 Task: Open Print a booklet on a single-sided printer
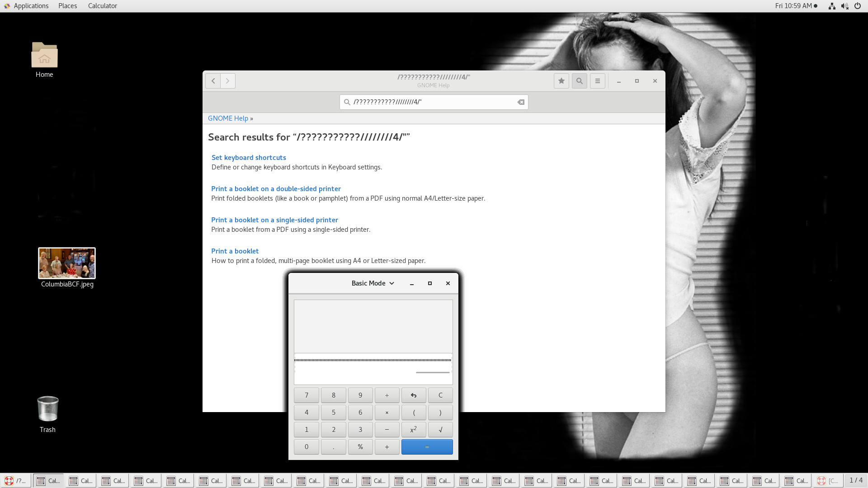(x=274, y=220)
